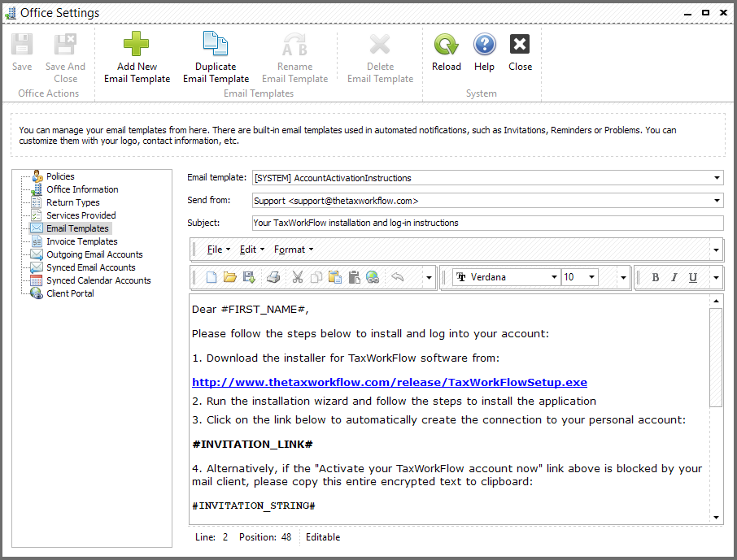Open the File menu in editor
The height and width of the screenshot is (560, 737).
(x=219, y=250)
